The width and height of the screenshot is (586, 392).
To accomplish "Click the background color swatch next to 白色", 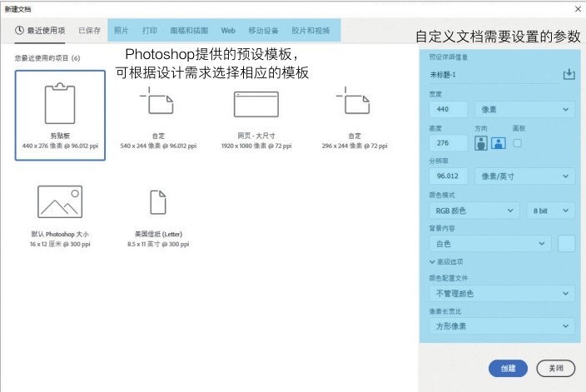I will [566, 244].
